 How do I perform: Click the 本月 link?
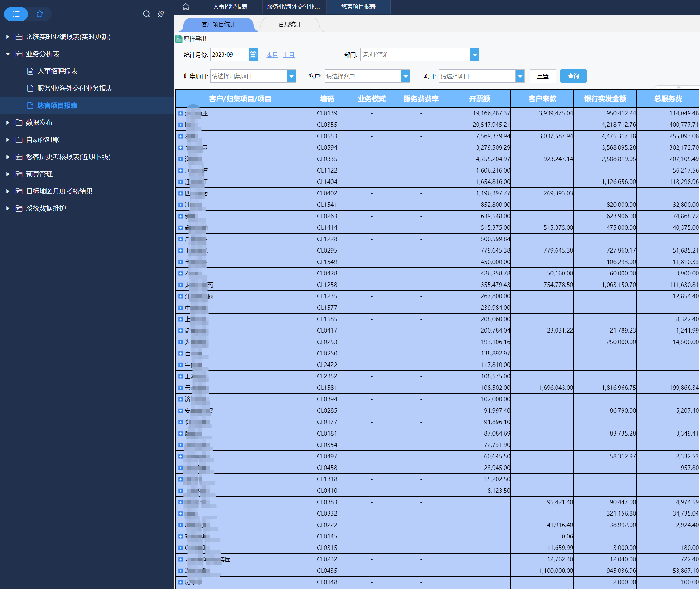(272, 55)
